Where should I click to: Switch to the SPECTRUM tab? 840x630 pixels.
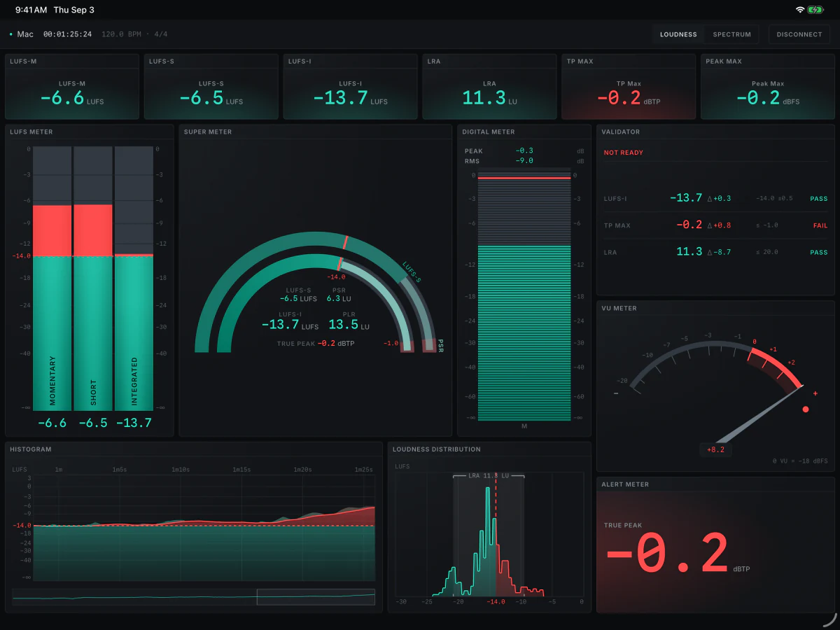(x=732, y=34)
